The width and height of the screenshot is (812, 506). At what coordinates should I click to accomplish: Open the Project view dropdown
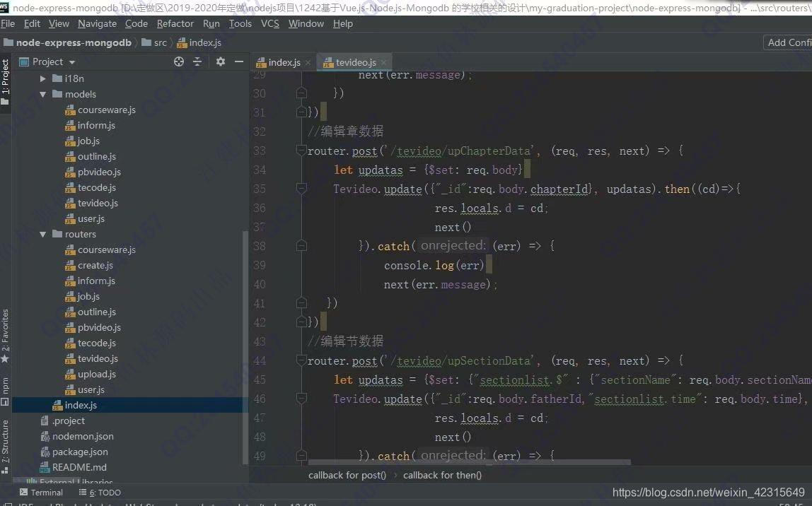(47, 62)
